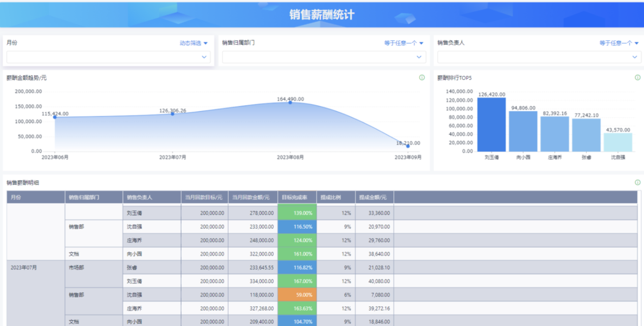Open 等于任意一个 dropdown for 销售归属部门
The image size is (644, 326).
tap(404, 43)
